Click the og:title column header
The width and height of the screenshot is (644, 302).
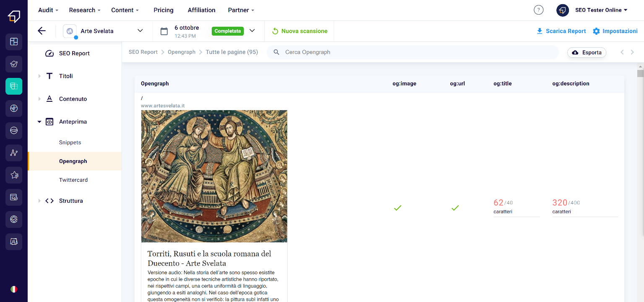502,83
